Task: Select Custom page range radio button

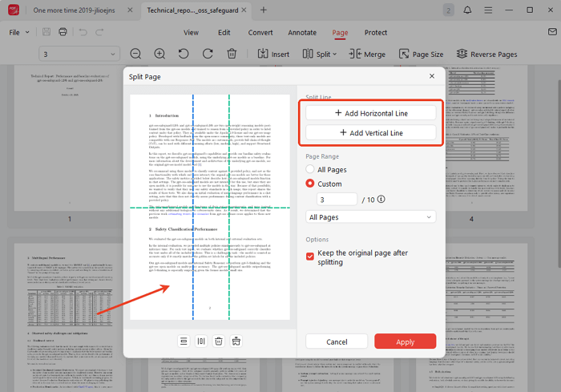Action: pos(310,184)
